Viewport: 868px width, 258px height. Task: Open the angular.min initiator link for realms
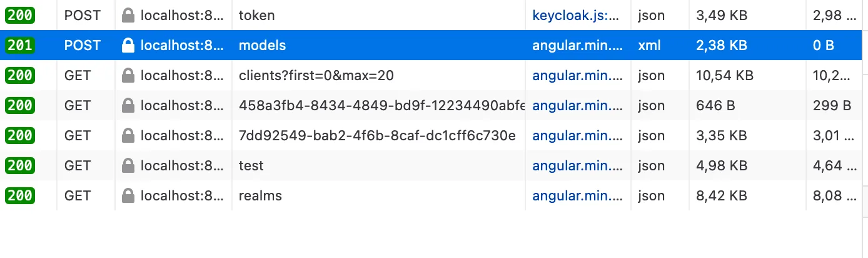[578, 195]
